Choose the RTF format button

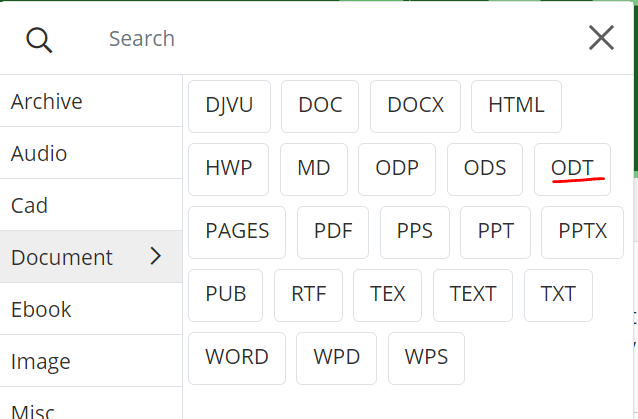pyautogui.click(x=308, y=295)
